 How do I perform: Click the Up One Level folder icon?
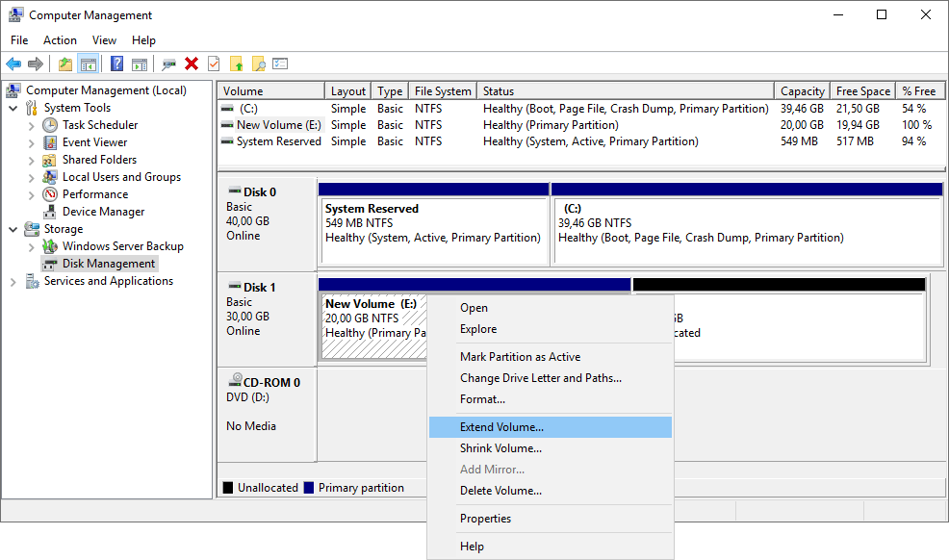(x=65, y=64)
